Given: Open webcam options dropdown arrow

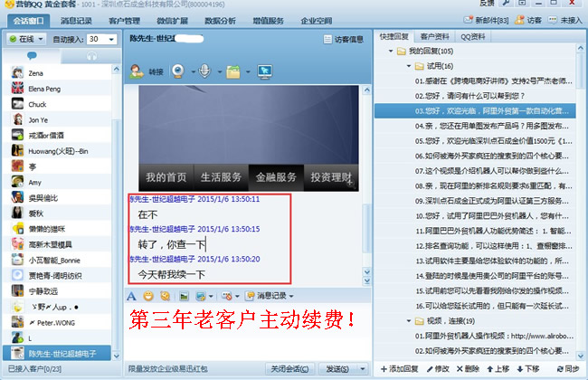Looking at the screenshot, I should (x=193, y=71).
